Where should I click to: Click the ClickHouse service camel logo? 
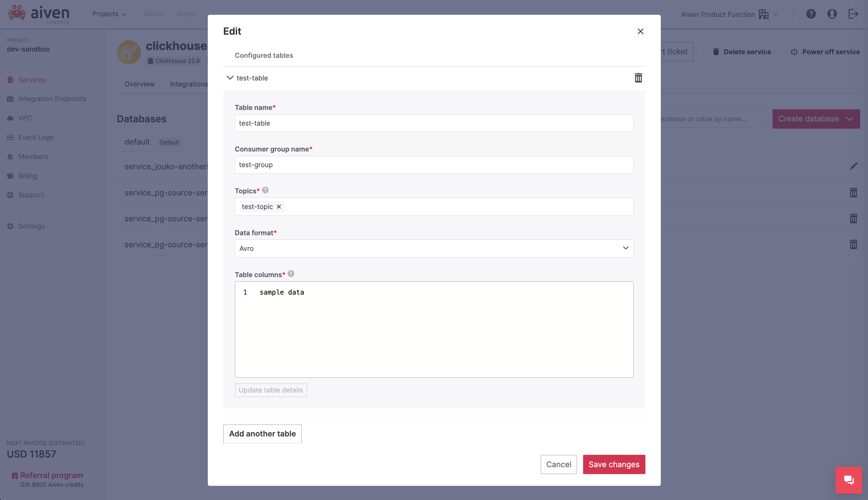[129, 52]
